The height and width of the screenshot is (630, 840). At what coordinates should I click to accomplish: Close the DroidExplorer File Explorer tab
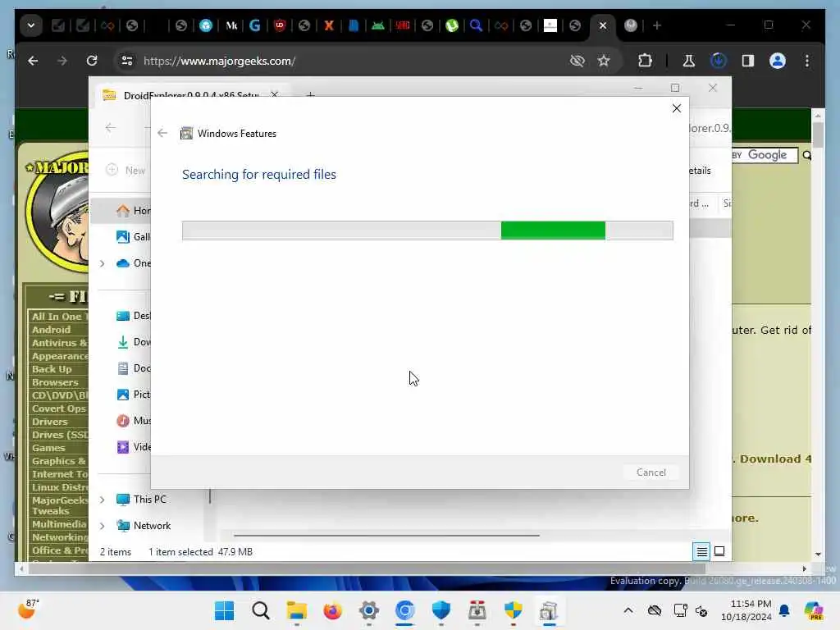(x=274, y=95)
